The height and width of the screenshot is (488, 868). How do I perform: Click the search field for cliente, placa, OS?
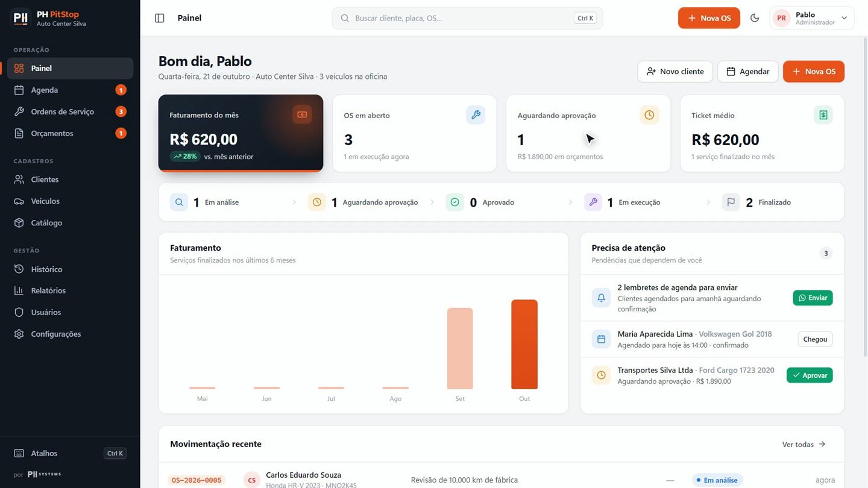coord(467,18)
